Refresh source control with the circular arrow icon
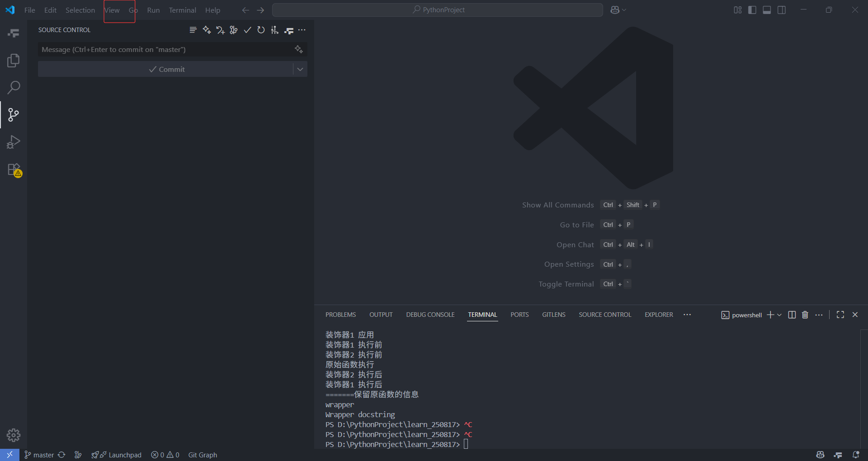This screenshot has height=461, width=868. coord(261,30)
